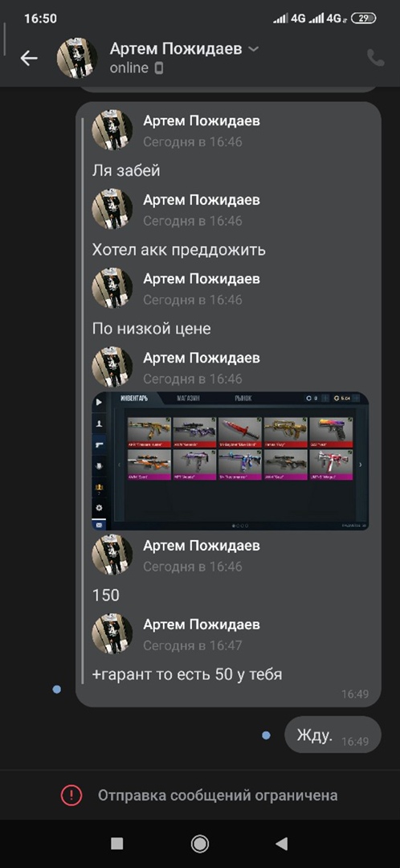Viewport: 400px width, 868px height.
Task: Tap the back arrow in the chat header
Action: (x=29, y=58)
